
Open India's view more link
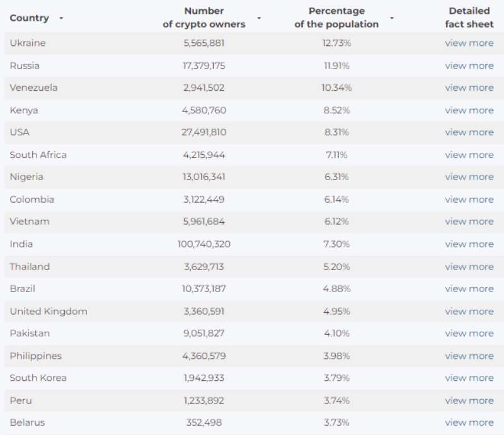point(469,244)
